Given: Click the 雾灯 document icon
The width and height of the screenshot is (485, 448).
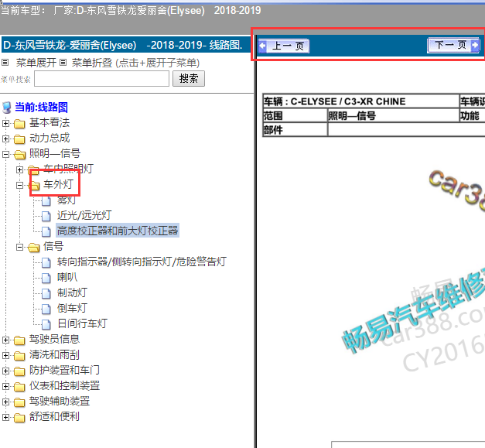Looking at the screenshot, I should tap(46, 200).
